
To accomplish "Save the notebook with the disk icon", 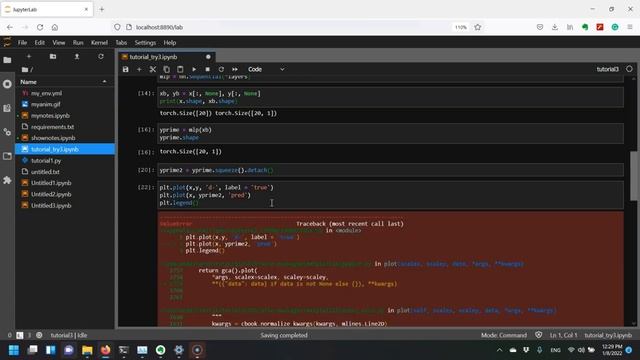I will (x=126, y=69).
